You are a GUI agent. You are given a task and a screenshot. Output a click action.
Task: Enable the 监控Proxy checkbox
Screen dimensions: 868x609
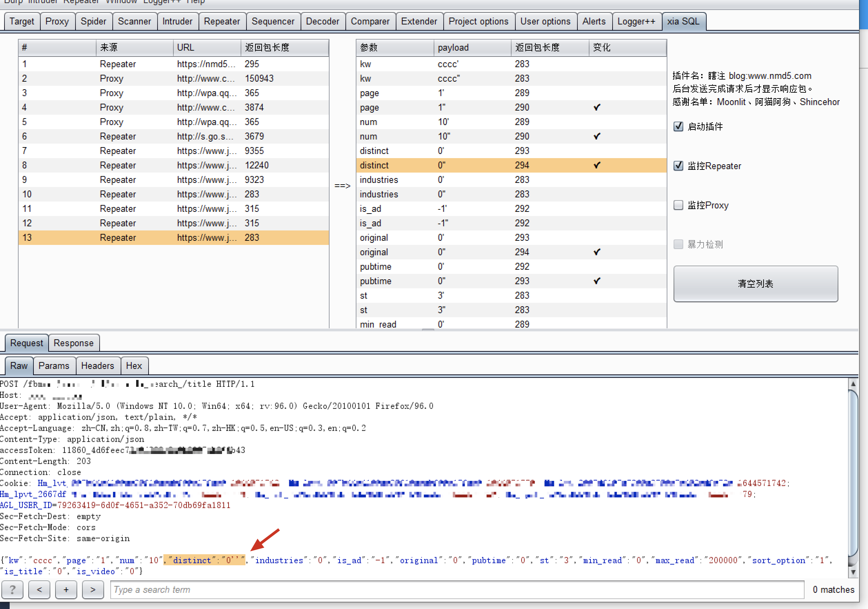click(x=679, y=205)
